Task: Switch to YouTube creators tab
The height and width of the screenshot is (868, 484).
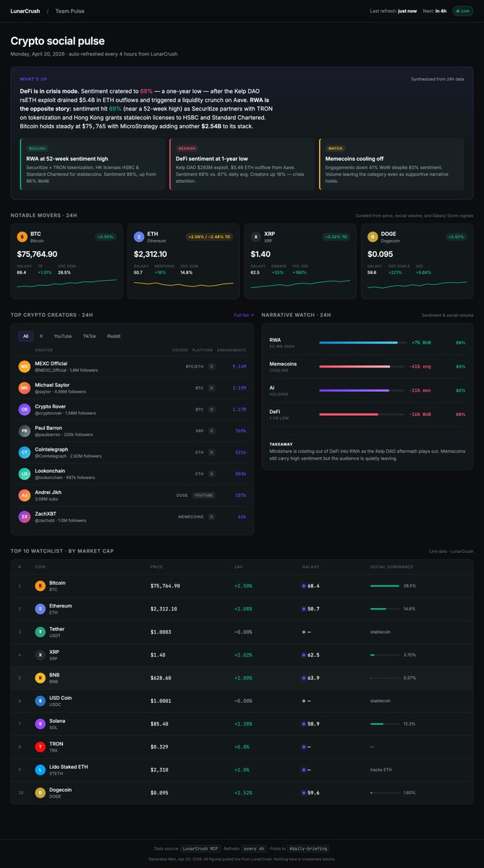Action: [x=63, y=336]
